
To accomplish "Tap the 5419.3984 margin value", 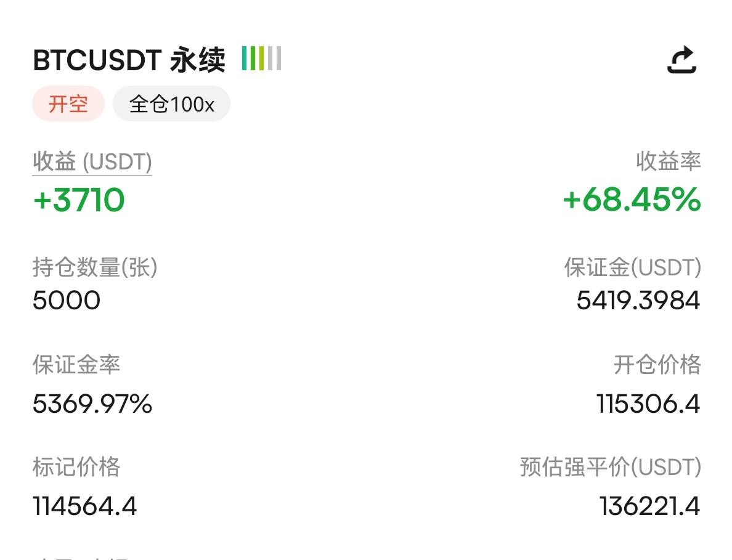I will point(638,300).
